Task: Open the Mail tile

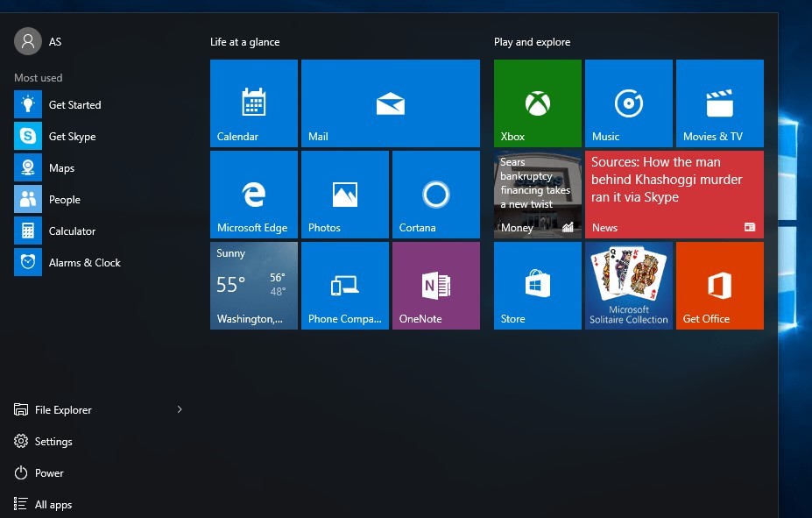Action: (391, 103)
